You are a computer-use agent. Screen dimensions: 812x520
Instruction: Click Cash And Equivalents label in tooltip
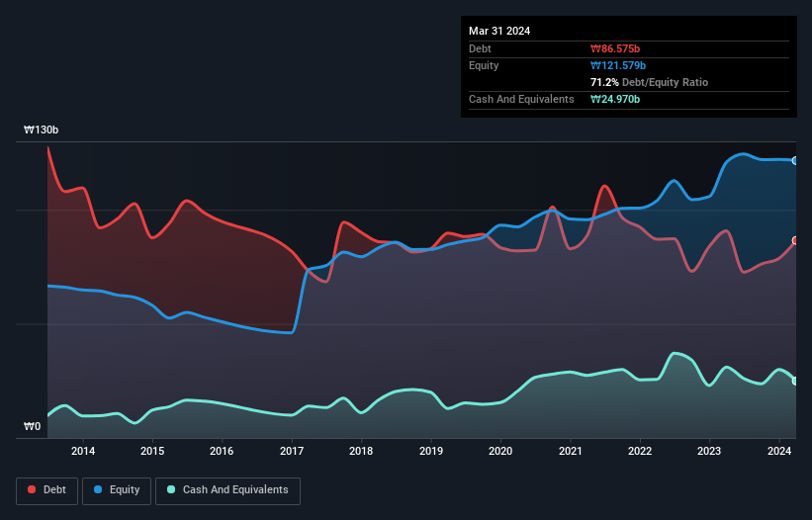(x=521, y=99)
